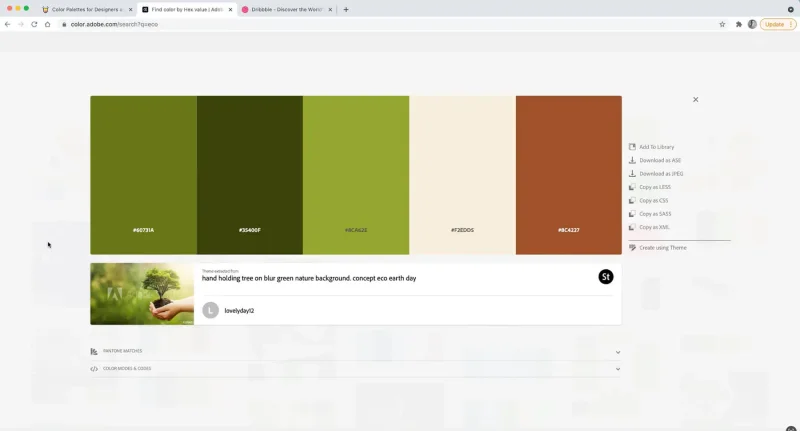The width and height of the screenshot is (800, 431).
Task: Bookmark this page with the star
Action: (722, 24)
